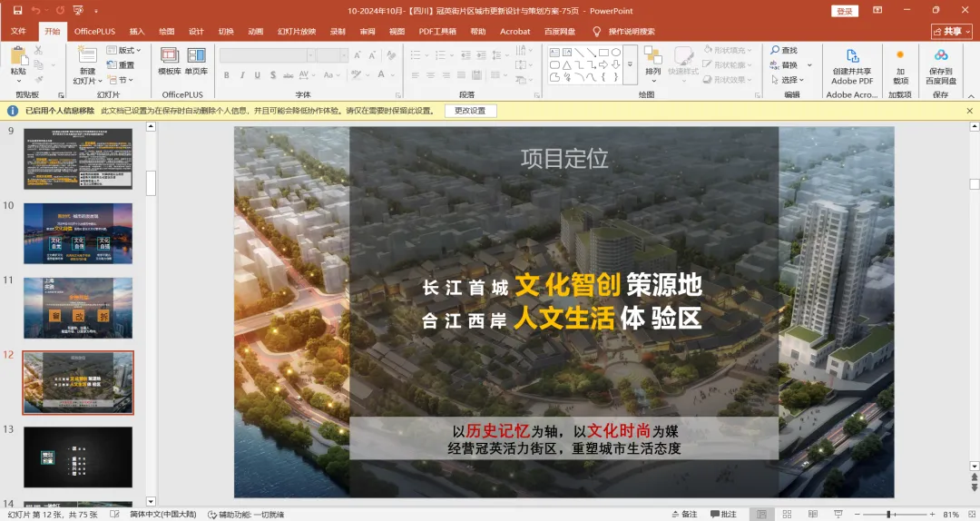This screenshot has width=980, height=521.
Task: Switch to the Acrobat tab
Action: pyautogui.click(x=515, y=31)
